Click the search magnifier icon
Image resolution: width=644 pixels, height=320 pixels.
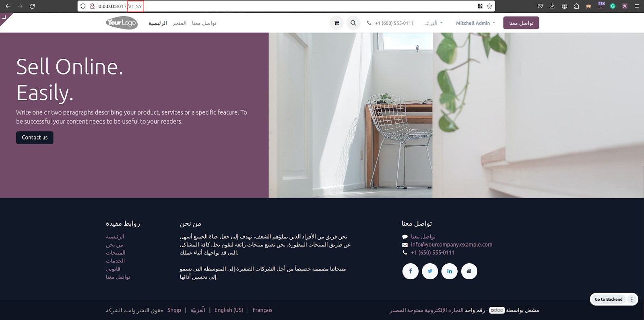click(353, 23)
